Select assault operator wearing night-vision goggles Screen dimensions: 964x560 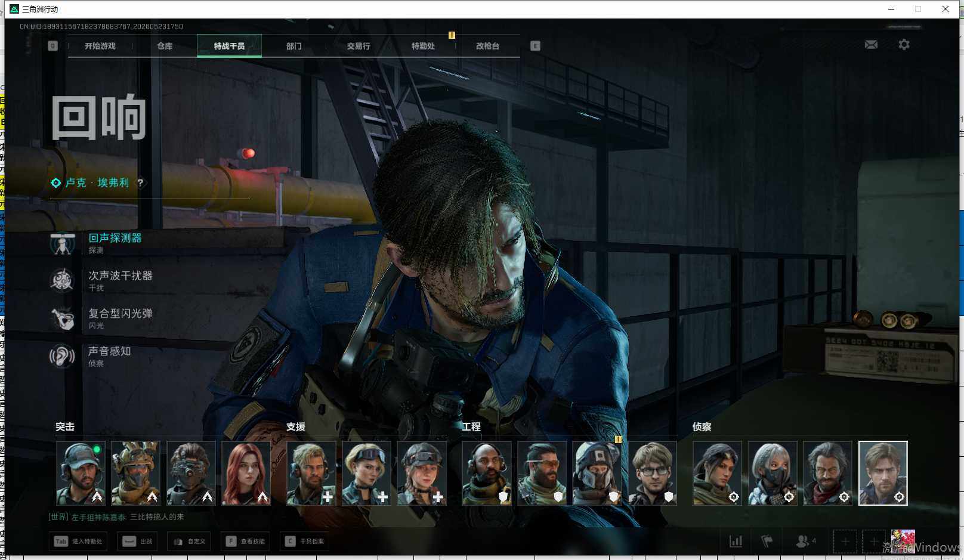pyautogui.click(x=191, y=473)
